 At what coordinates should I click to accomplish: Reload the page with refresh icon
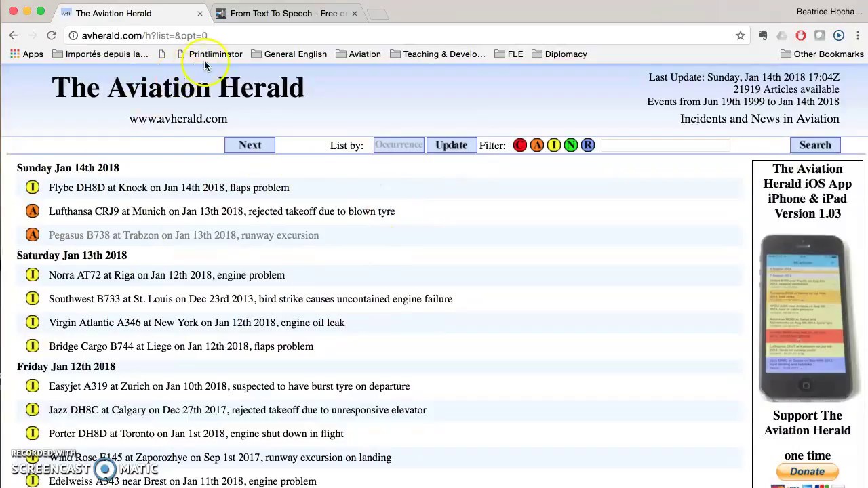52,35
